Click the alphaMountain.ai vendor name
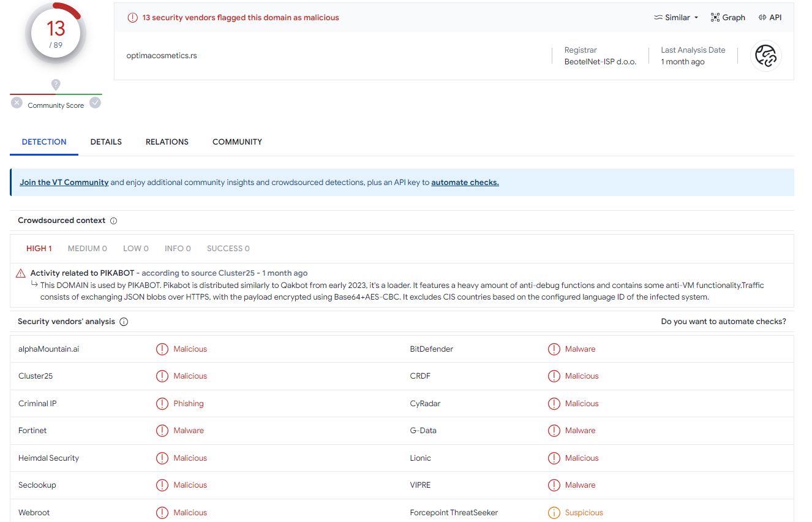The width and height of the screenshot is (812, 522). (x=48, y=349)
